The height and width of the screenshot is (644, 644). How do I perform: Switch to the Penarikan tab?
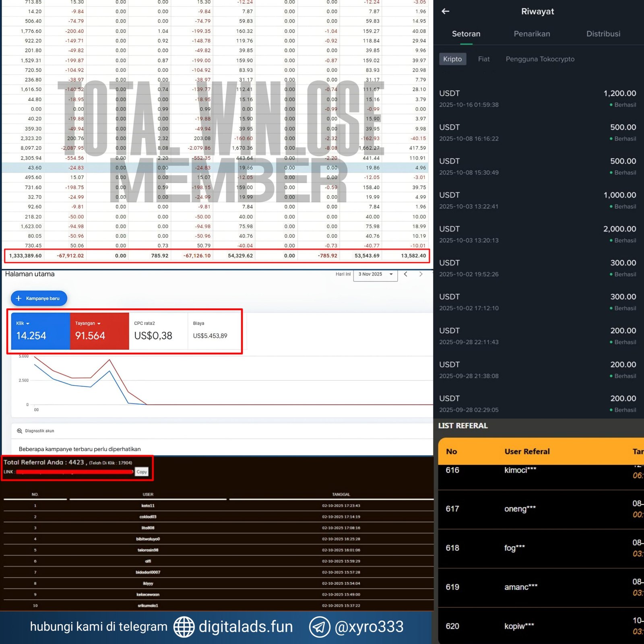point(532,34)
